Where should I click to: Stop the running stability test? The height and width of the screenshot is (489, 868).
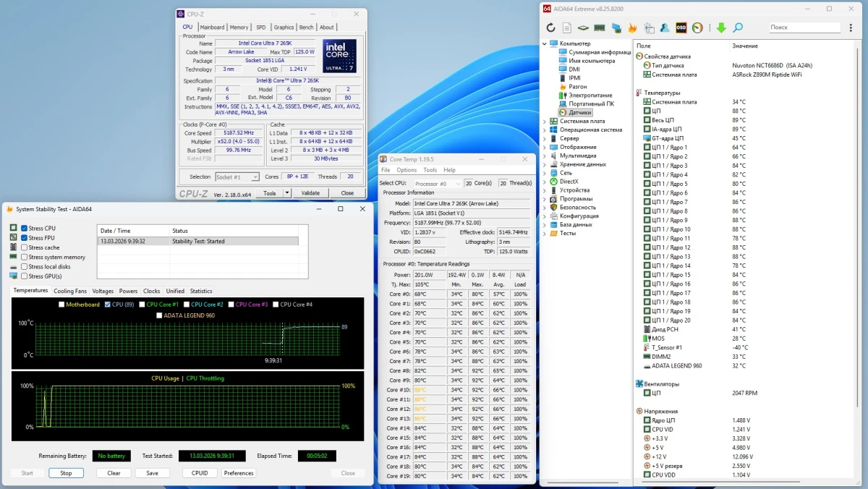(66, 472)
